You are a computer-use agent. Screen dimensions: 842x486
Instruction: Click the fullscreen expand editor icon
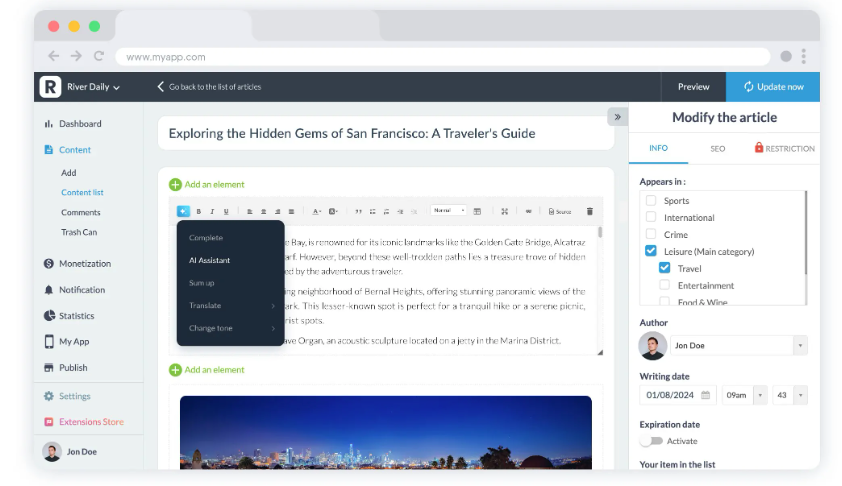click(504, 211)
